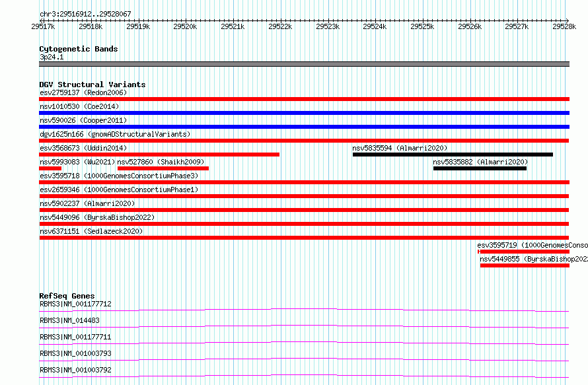Image resolution: width=588 pixels, height=385 pixels.
Task: Open RBMS3|NM_014483 transcript label
Action: [69, 320]
